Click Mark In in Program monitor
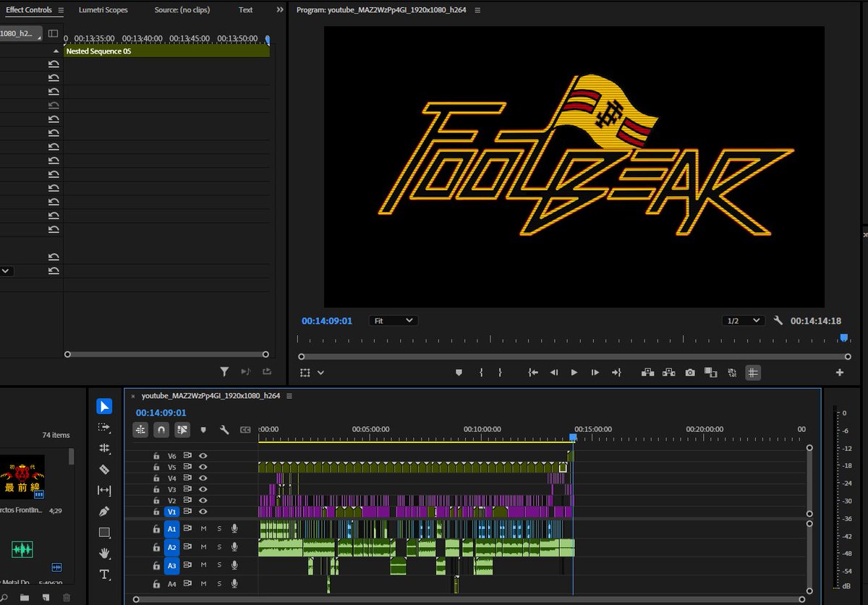Image resolution: width=868 pixels, height=605 pixels. [x=481, y=373]
